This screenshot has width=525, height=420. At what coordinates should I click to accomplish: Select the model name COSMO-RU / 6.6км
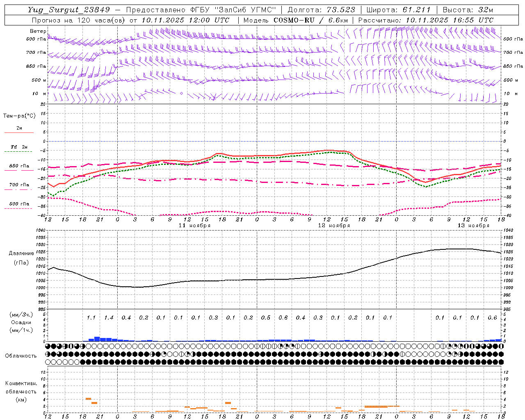click(x=310, y=20)
